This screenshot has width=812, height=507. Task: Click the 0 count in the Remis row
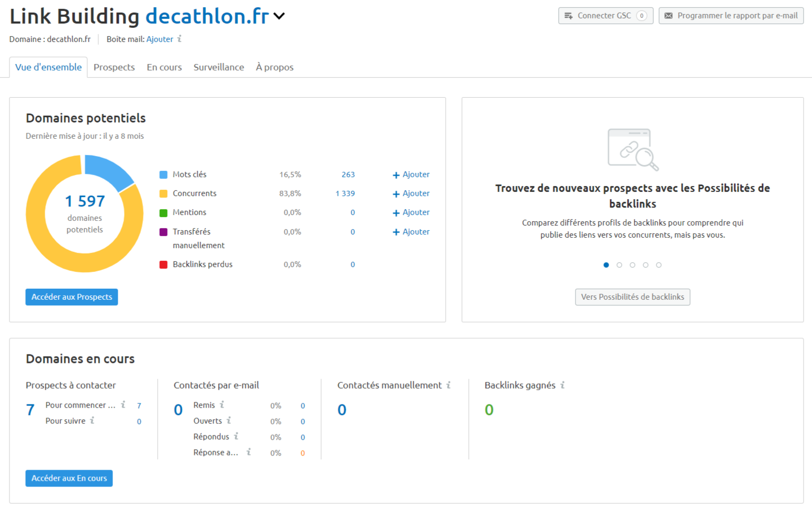(303, 405)
